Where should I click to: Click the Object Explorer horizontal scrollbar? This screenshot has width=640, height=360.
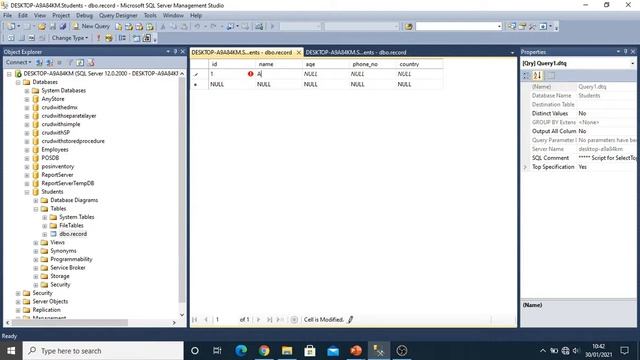pos(70,322)
